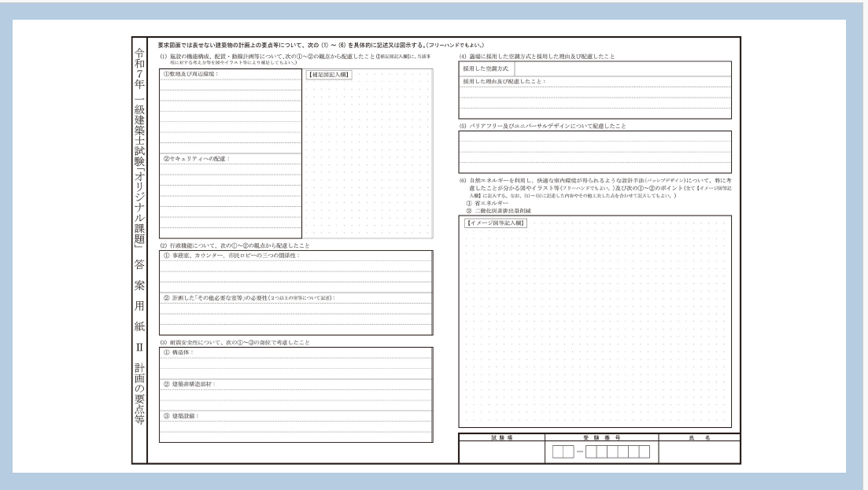Click the 【イメージ図等記入欄】 label
The height and width of the screenshot is (490, 868).
tap(496, 223)
